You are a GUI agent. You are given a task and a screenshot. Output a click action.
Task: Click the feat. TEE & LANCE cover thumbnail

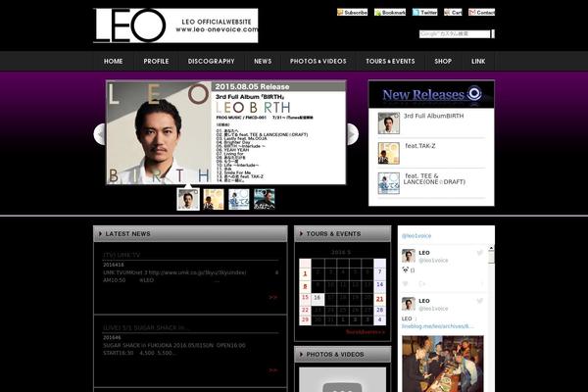click(388, 183)
